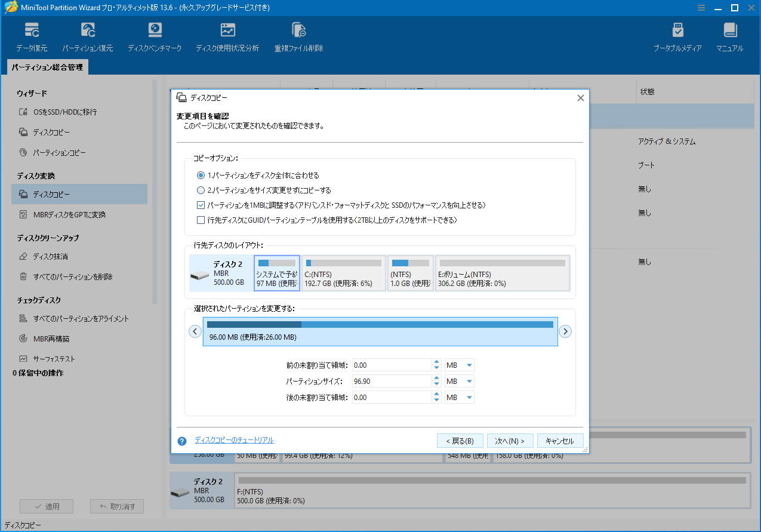The width and height of the screenshot is (761, 532).
Task: Select C:(NTFS) 192.7 GB partition block
Action: click(344, 273)
